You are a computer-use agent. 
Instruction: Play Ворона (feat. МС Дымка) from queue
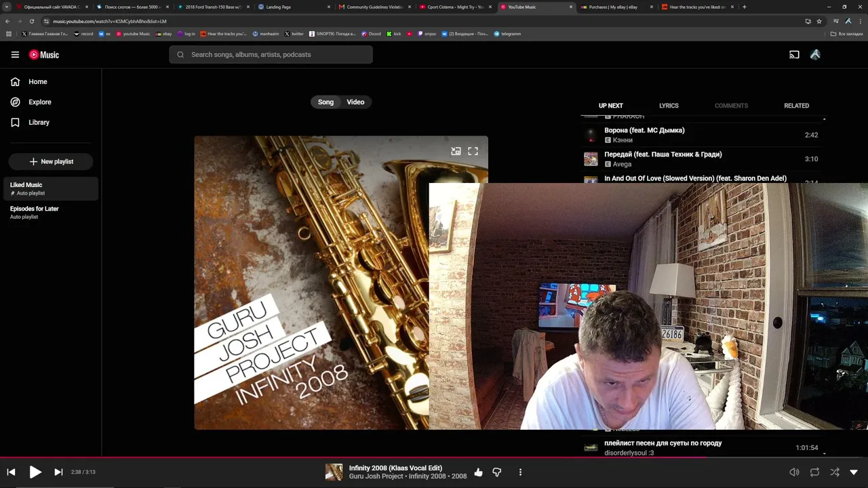[x=703, y=135]
